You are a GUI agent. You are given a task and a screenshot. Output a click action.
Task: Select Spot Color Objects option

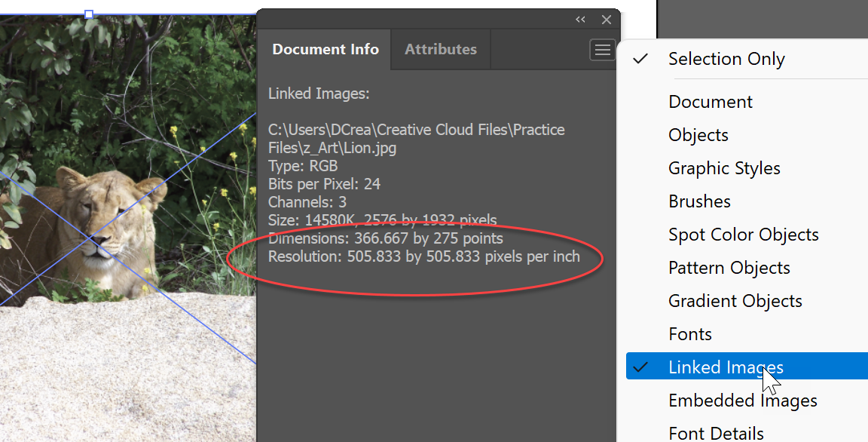pos(743,234)
